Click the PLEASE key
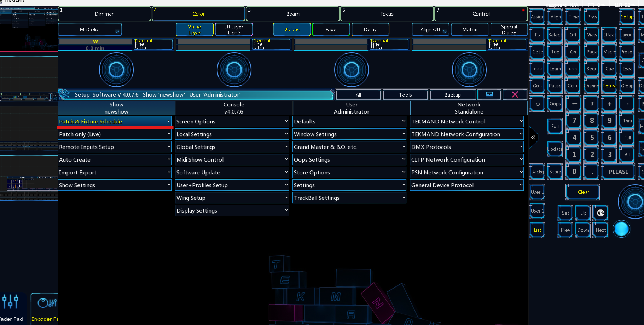This screenshot has height=325, width=644. click(x=618, y=172)
